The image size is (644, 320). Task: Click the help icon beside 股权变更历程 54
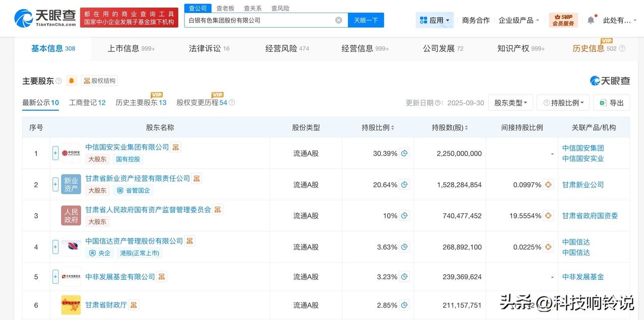point(232,102)
